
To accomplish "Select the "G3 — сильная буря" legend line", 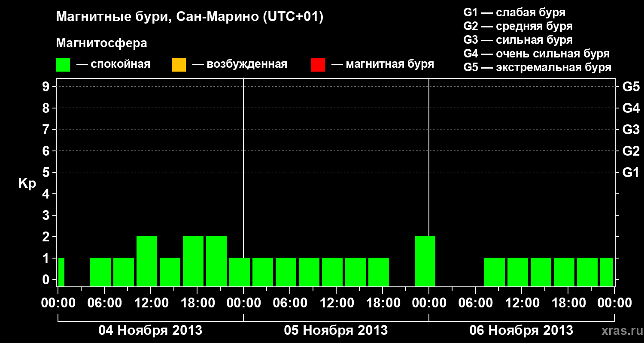I will pyautogui.click(x=518, y=40).
